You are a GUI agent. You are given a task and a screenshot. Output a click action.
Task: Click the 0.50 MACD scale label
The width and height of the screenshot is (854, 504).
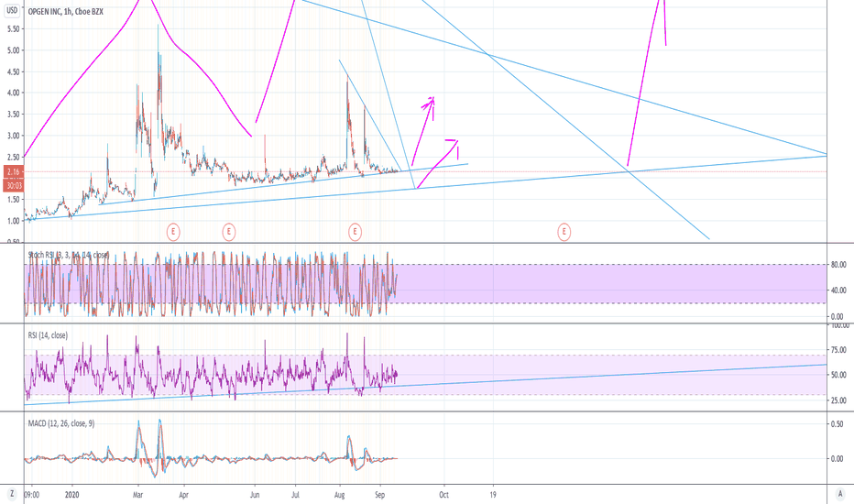[x=837, y=424]
